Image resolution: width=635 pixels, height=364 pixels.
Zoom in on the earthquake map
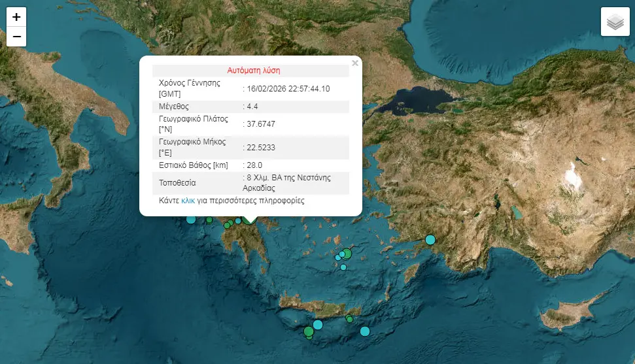(16, 18)
